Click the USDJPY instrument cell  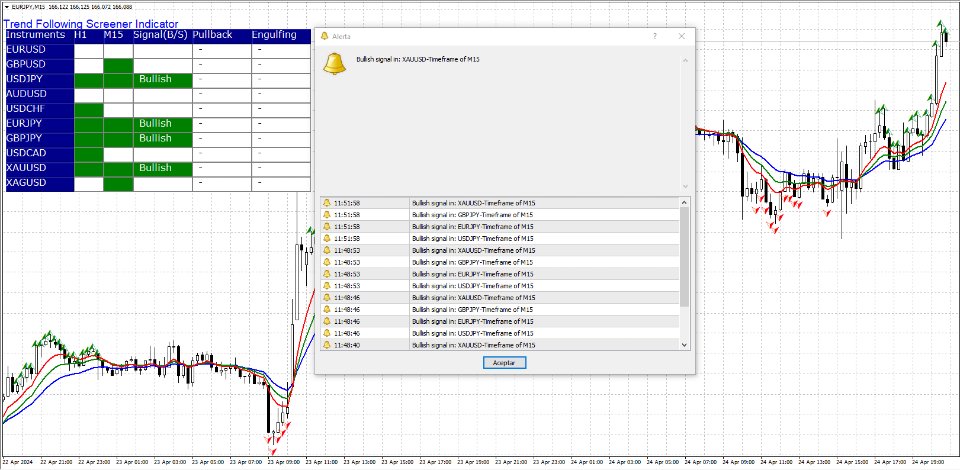tap(40, 79)
